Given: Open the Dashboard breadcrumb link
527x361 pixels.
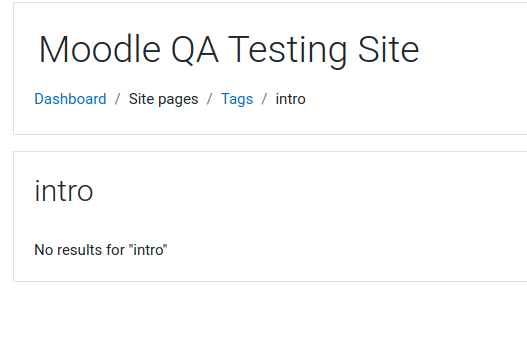Looking at the screenshot, I should pyautogui.click(x=70, y=99).
